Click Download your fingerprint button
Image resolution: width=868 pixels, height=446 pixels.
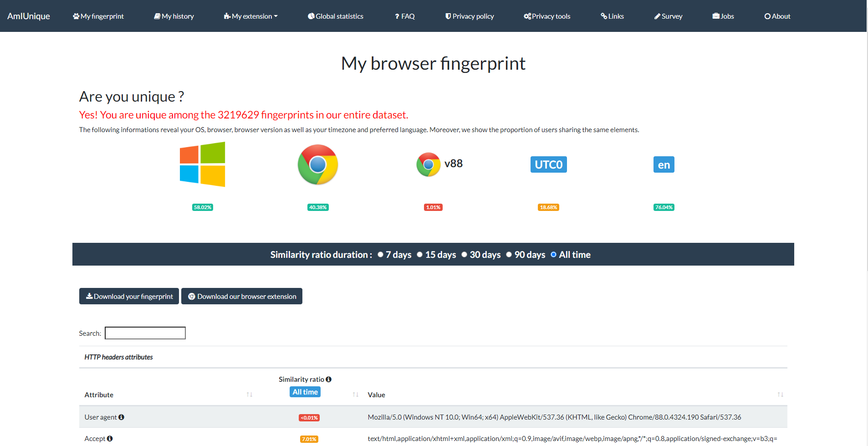(129, 297)
